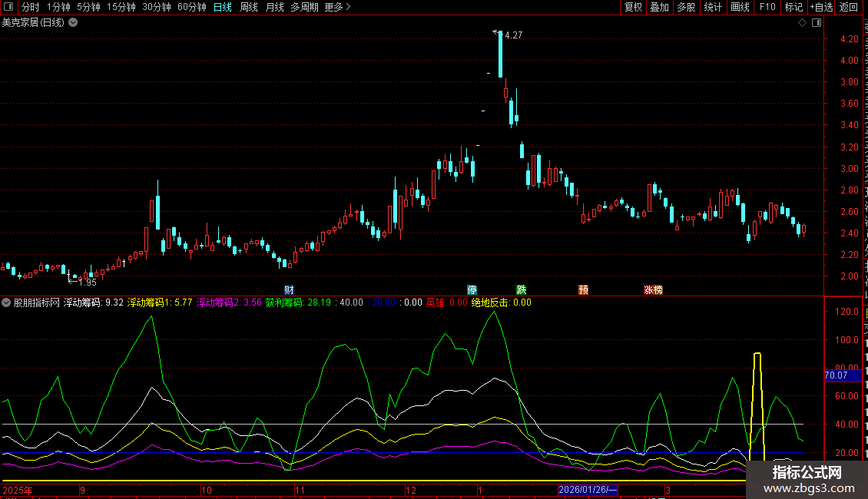
Task: Open the 美克家居 chart title dropdown arrow
Action: tap(73, 23)
